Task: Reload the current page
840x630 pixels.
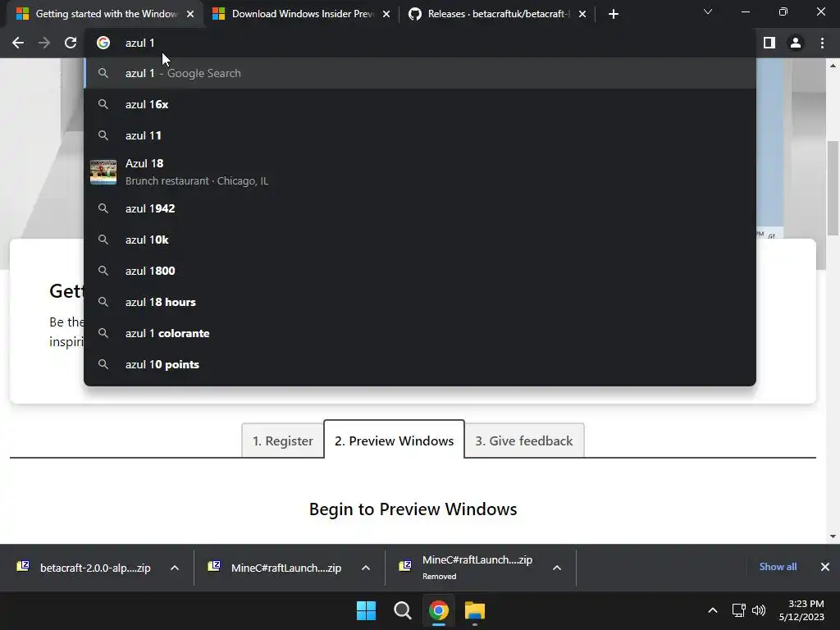Action: (x=71, y=43)
